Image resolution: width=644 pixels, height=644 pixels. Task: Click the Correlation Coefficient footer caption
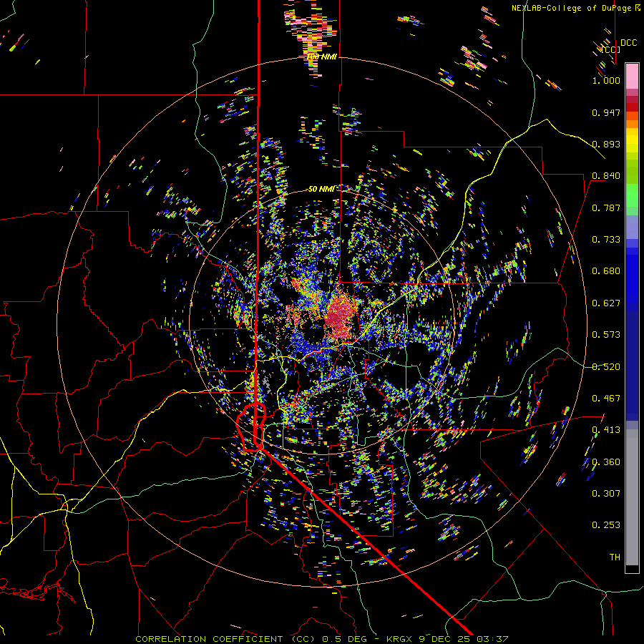coord(321,639)
